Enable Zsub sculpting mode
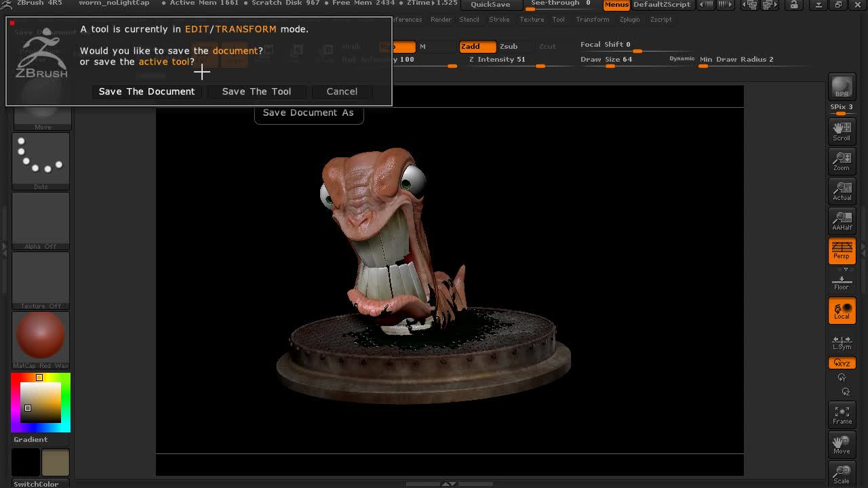The width and height of the screenshot is (868, 488). pyautogui.click(x=509, y=46)
